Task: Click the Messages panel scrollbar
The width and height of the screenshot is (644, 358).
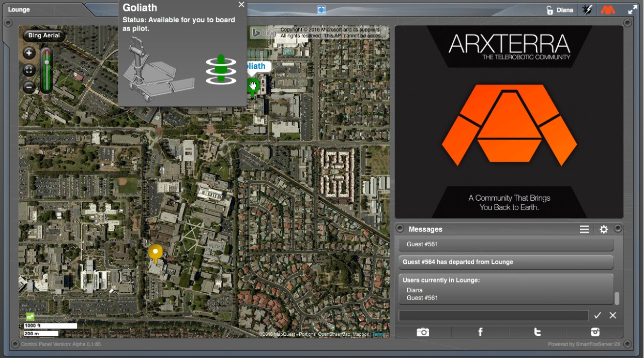Action: point(617,298)
